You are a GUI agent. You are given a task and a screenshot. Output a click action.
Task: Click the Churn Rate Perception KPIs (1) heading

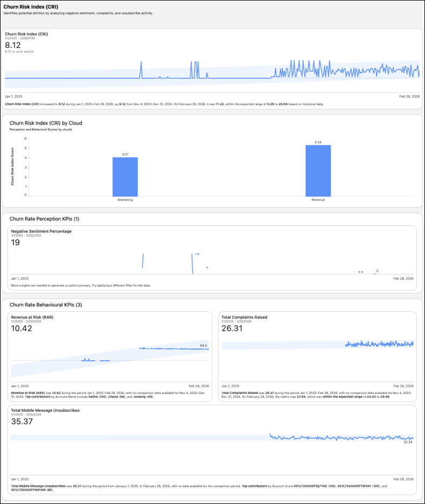point(45,219)
